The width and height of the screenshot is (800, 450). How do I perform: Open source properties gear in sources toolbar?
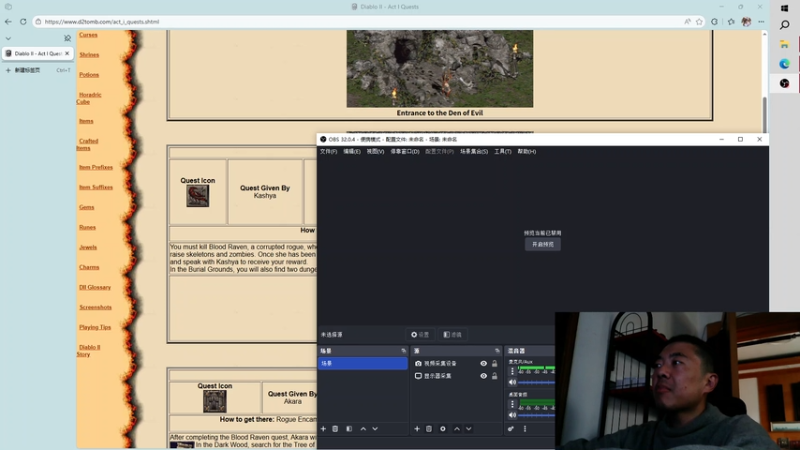tap(443, 429)
